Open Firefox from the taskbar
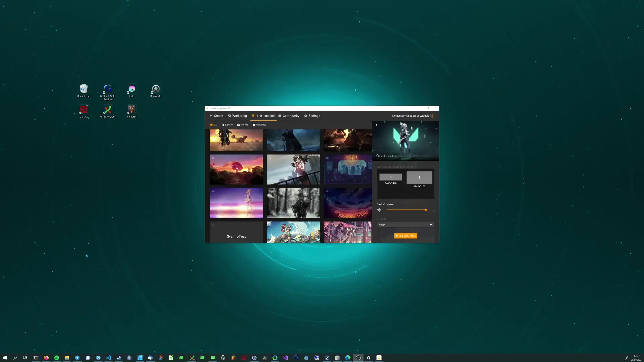 click(x=46, y=358)
